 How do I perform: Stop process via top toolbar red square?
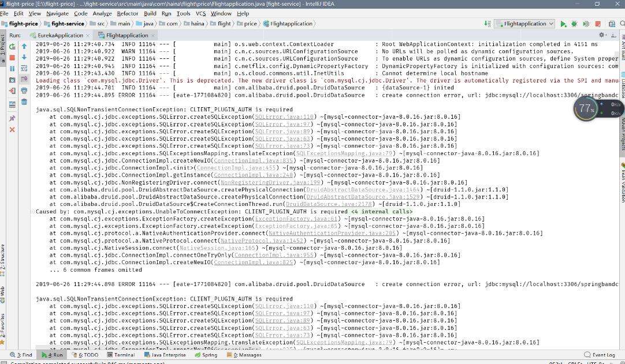click(x=597, y=24)
